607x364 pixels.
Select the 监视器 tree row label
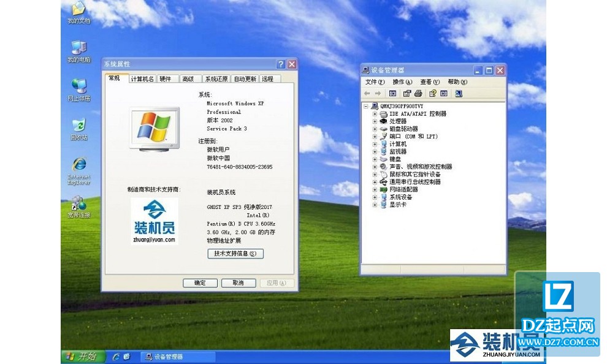tap(398, 151)
